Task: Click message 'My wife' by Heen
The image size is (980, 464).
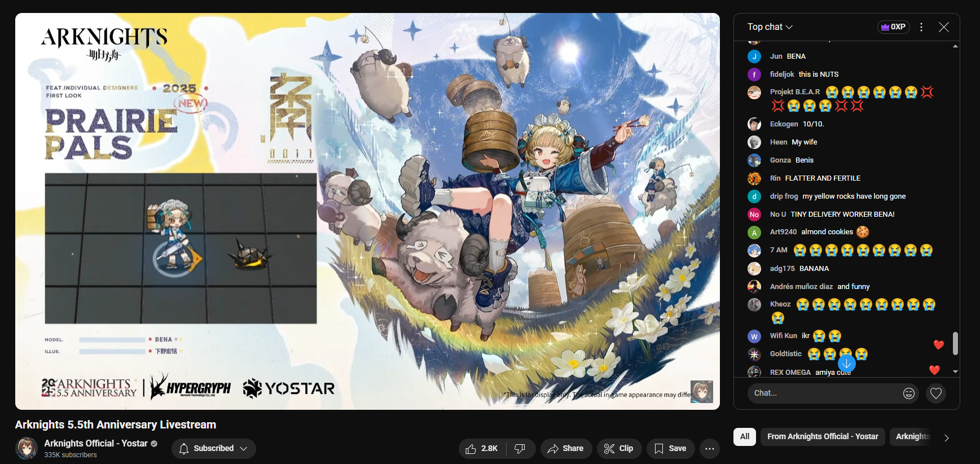Action: pos(805,142)
